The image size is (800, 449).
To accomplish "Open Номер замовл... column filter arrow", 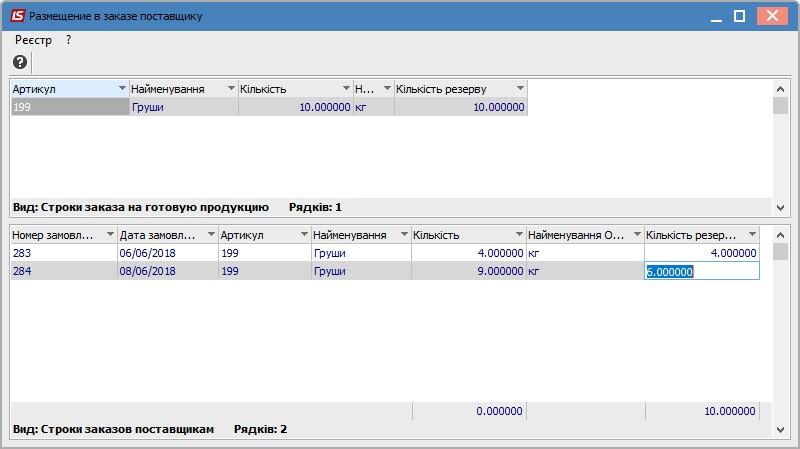I will [x=110, y=235].
